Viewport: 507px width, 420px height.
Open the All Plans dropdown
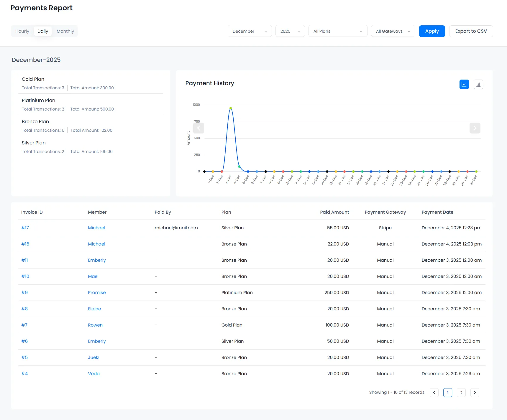tap(338, 31)
